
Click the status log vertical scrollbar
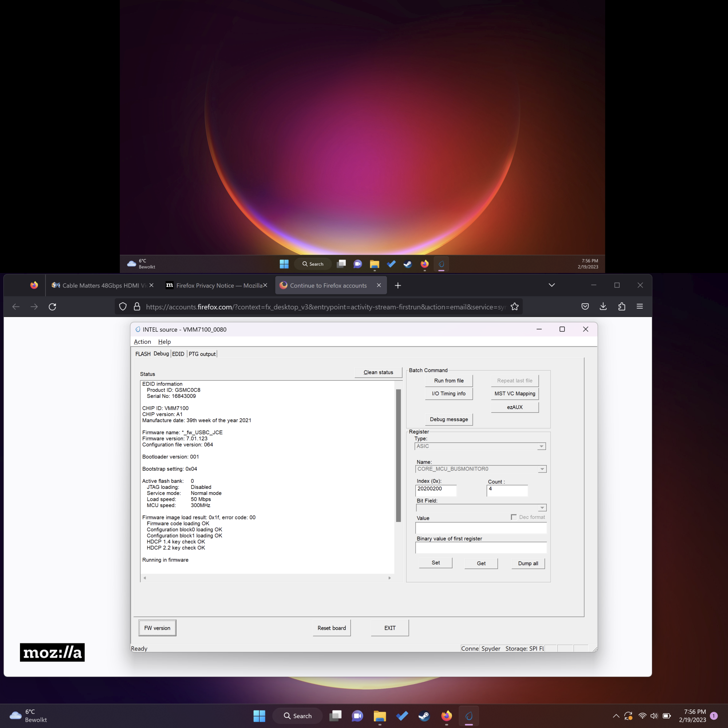click(398, 456)
